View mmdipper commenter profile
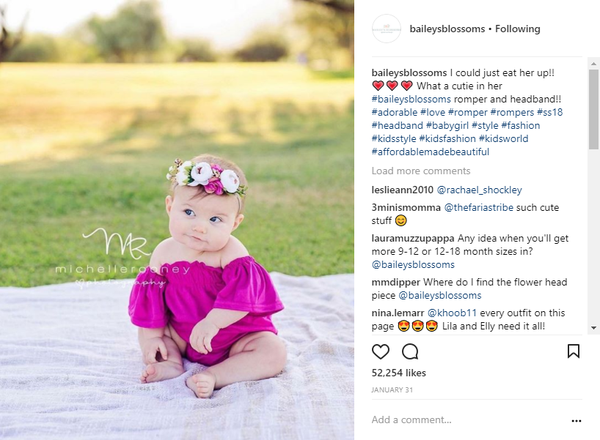The height and width of the screenshot is (440, 600). click(396, 282)
